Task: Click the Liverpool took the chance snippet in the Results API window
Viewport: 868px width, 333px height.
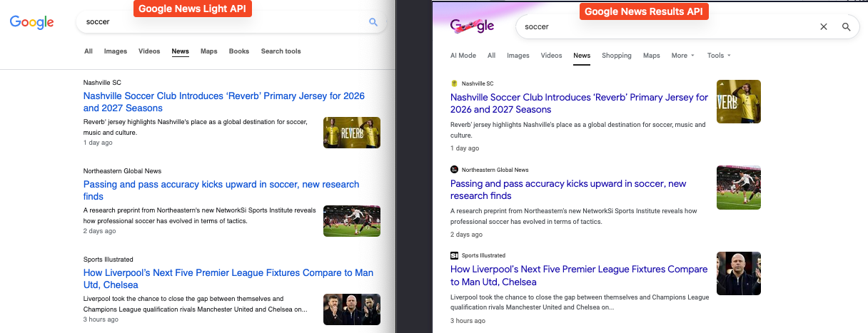Action: coord(580,302)
